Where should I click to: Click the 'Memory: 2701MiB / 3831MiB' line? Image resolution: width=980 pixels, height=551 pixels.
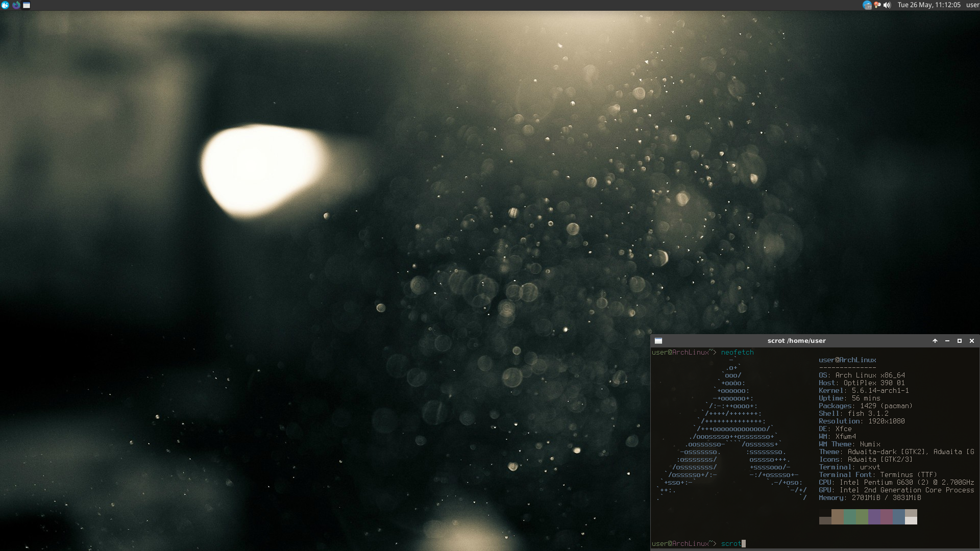[x=870, y=498]
